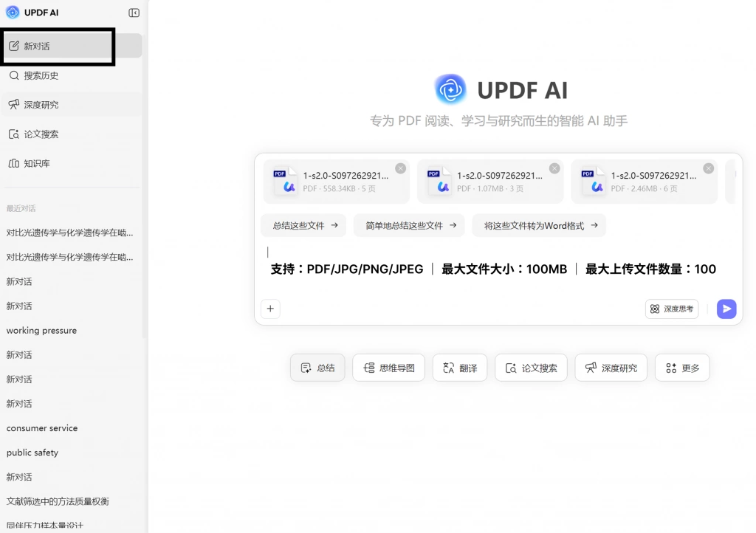Click the 思维导图 button
This screenshot has width=756, height=533.
(x=388, y=368)
